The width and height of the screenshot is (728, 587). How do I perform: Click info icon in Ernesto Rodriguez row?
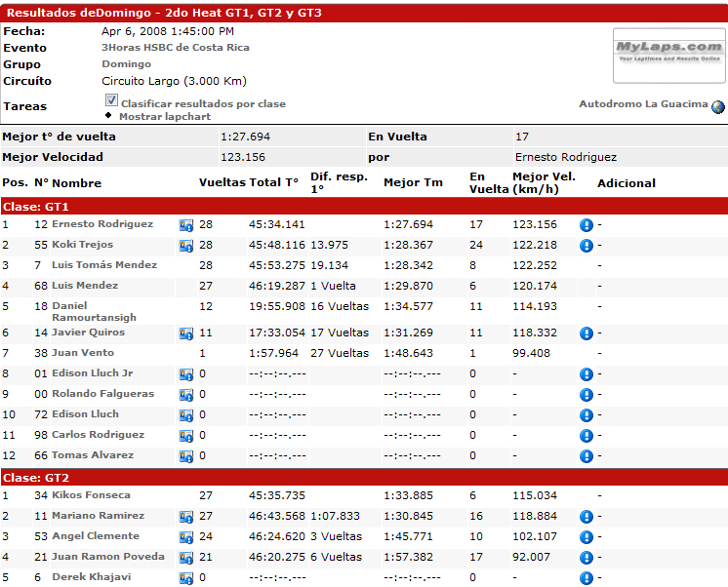[x=586, y=225]
